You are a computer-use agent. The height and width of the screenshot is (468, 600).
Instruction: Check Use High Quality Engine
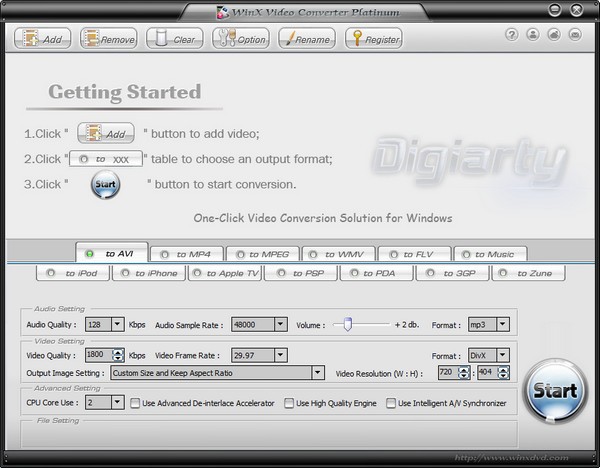[289, 403]
